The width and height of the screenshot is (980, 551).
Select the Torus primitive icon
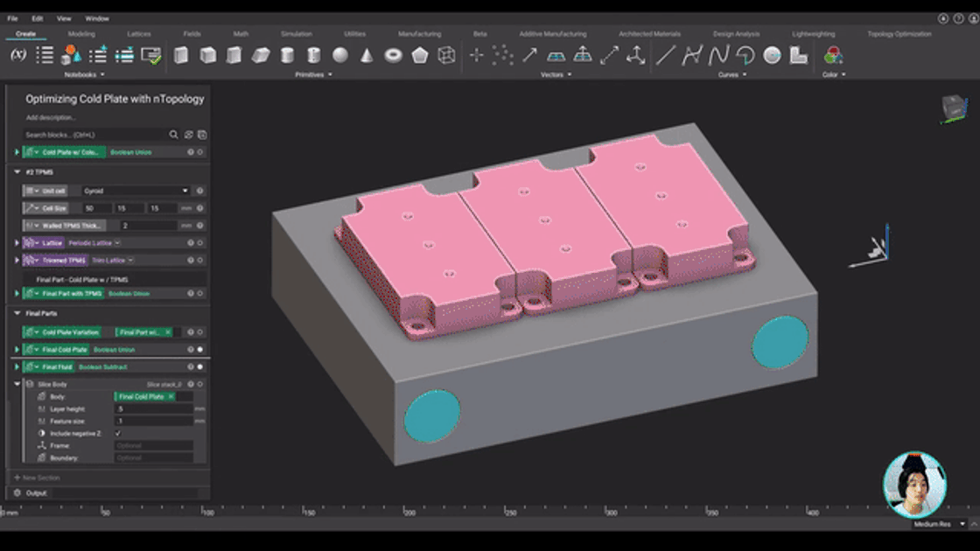(393, 56)
